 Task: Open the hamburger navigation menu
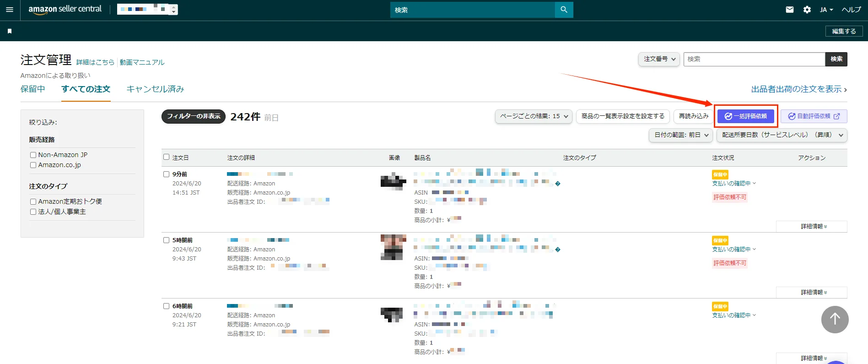[x=10, y=10]
